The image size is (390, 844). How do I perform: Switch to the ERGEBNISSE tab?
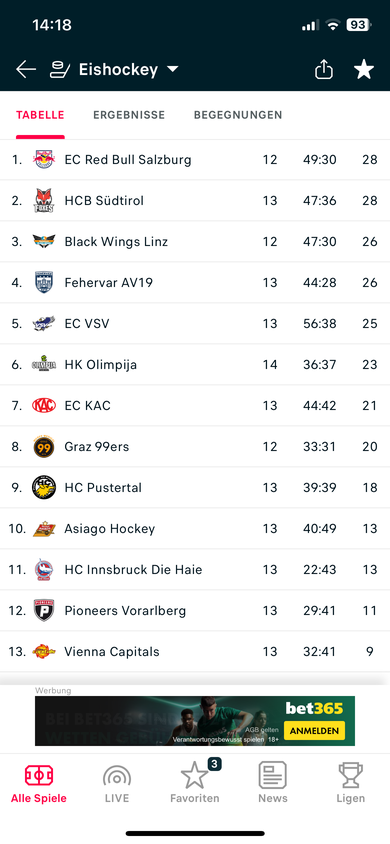[129, 115]
